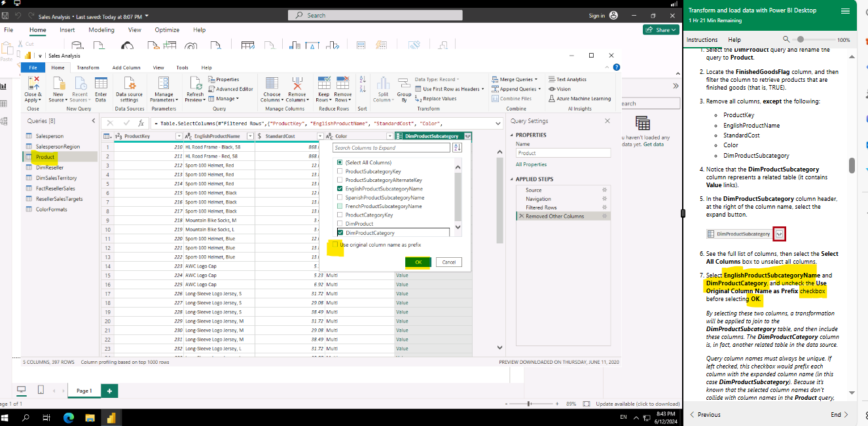
Task: Open the Data Type: Record dropdown
Action: [437, 80]
